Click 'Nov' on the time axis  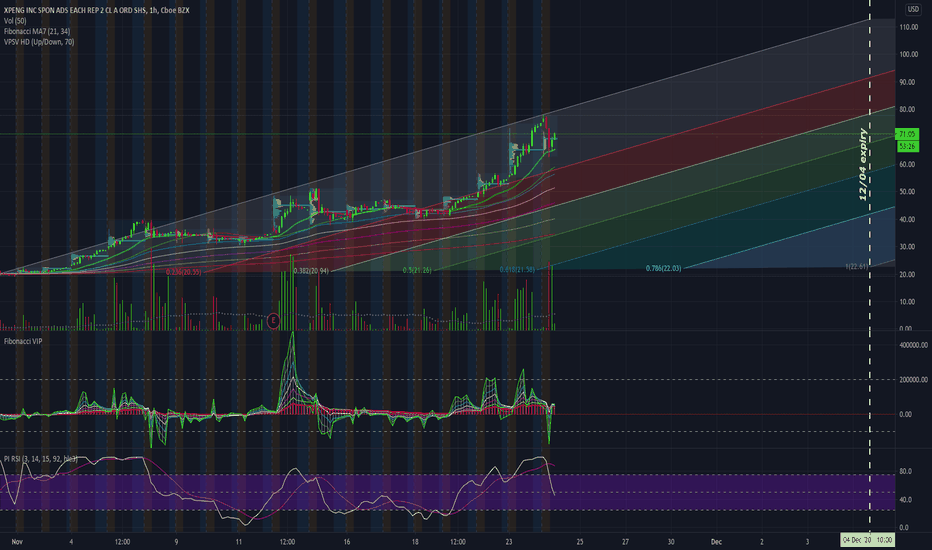point(17,542)
